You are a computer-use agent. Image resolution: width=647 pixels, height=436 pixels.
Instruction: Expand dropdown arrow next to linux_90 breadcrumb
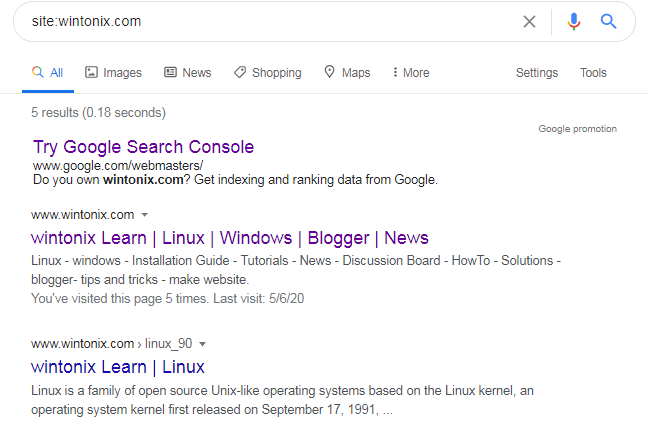pos(202,344)
